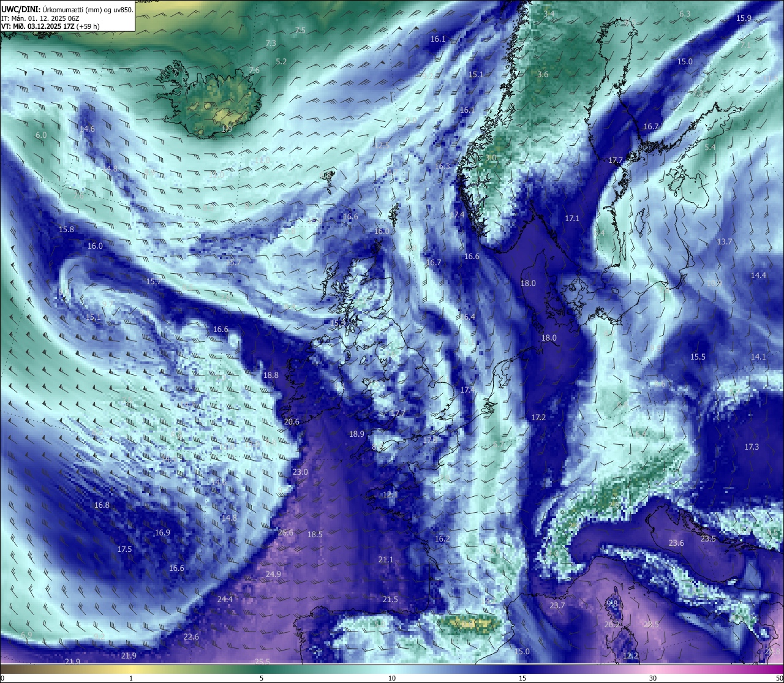Click the 21.5 value label
Image resolution: width=784 pixels, height=683 pixels.
click(x=390, y=599)
